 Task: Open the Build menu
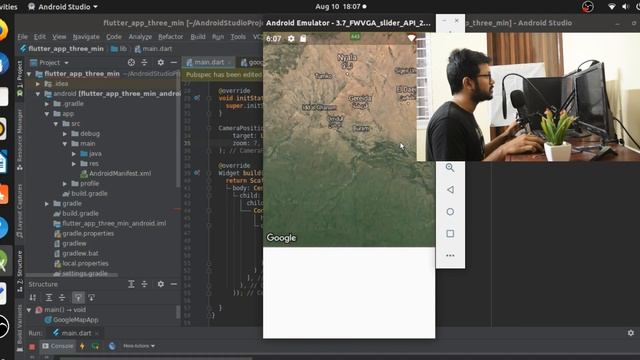click(198, 37)
